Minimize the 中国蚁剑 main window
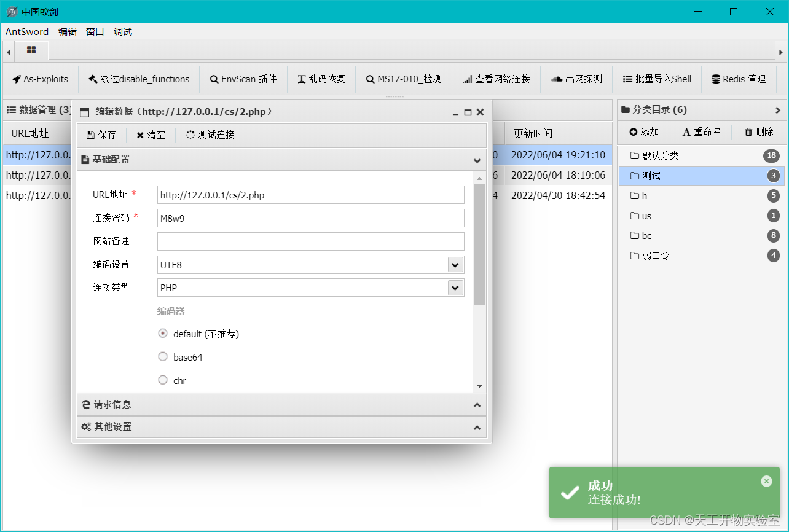789x532 pixels. [x=698, y=12]
